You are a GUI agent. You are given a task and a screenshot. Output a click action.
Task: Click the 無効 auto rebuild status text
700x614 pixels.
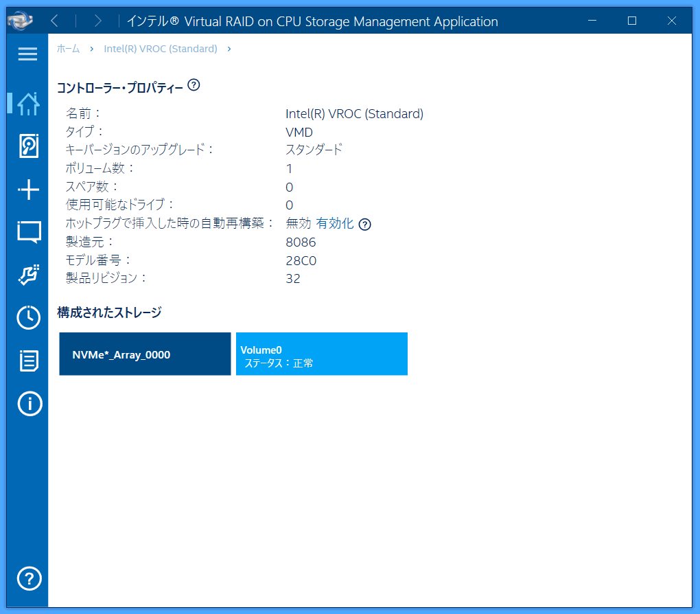299,223
